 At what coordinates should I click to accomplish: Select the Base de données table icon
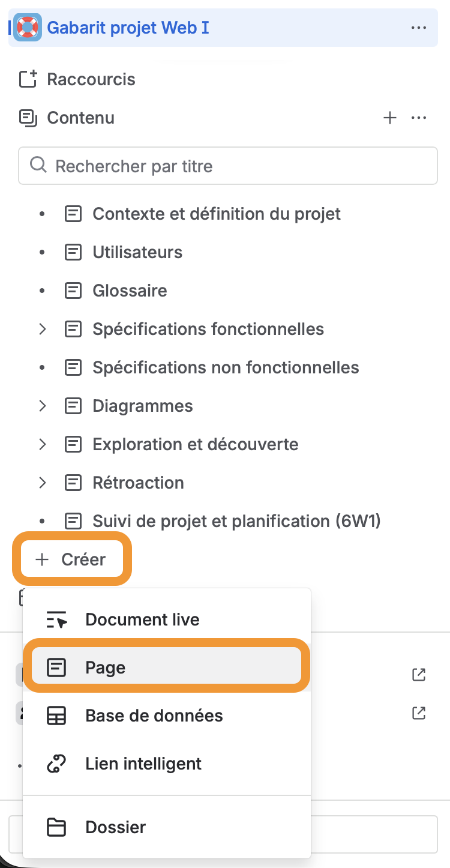coord(56,716)
